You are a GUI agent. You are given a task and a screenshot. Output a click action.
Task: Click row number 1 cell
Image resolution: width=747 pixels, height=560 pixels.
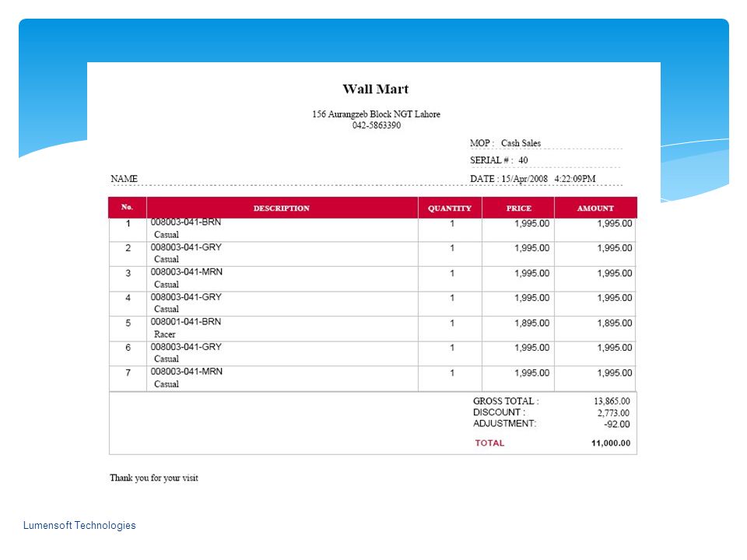coord(128,230)
